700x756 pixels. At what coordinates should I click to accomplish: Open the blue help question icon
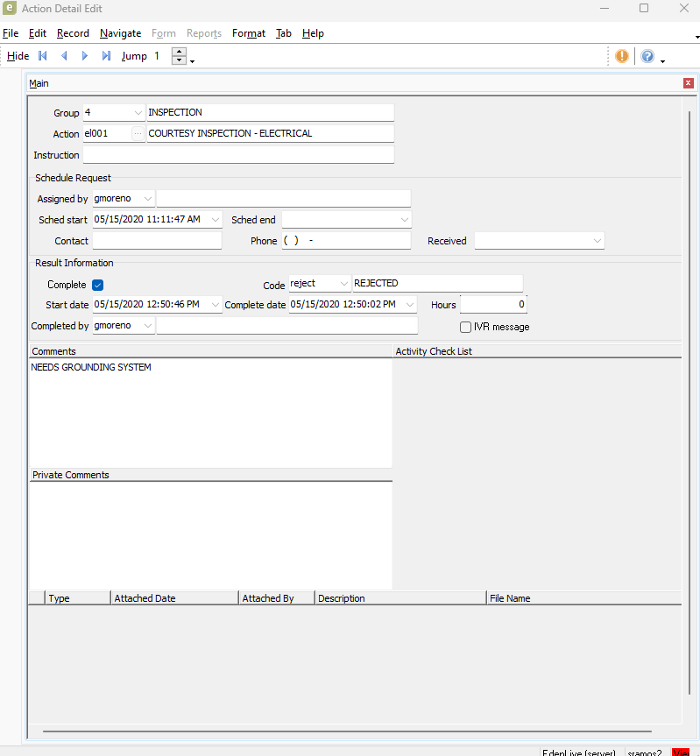647,56
